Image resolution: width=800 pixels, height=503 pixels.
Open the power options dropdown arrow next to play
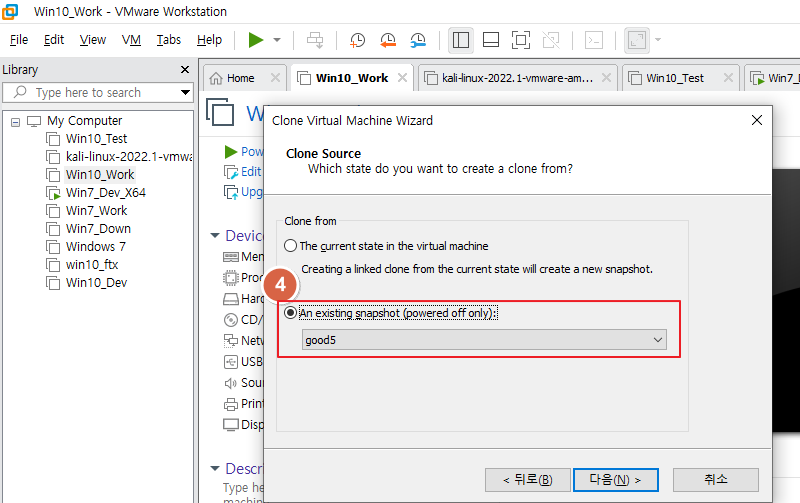[x=277, y=40]
